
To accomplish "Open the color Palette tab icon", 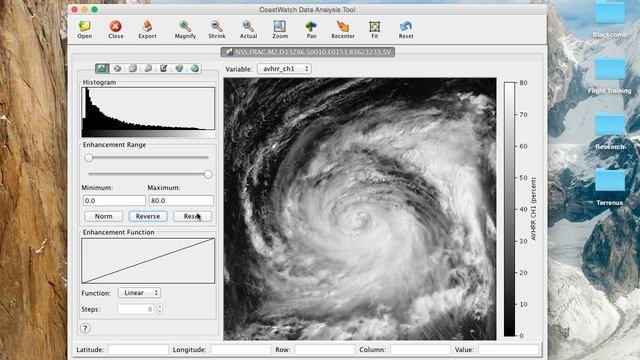I will coord(117,68).
